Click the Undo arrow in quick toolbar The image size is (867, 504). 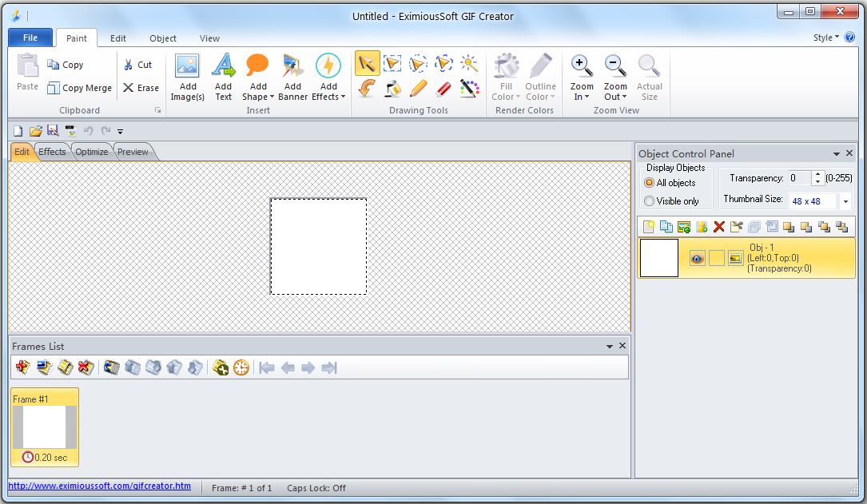89,131
